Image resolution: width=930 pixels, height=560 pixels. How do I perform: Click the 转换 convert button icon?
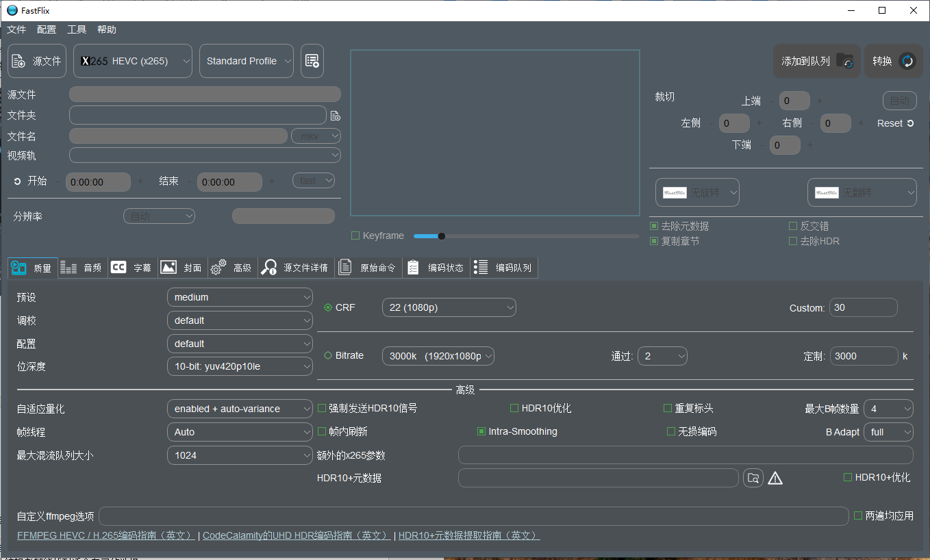coord(907,61)
